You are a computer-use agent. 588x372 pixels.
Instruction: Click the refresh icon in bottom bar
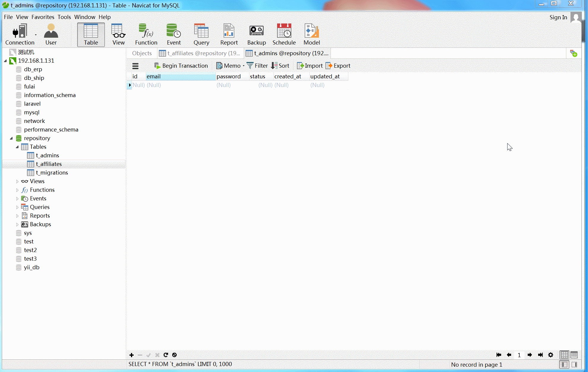coord(166,355)
